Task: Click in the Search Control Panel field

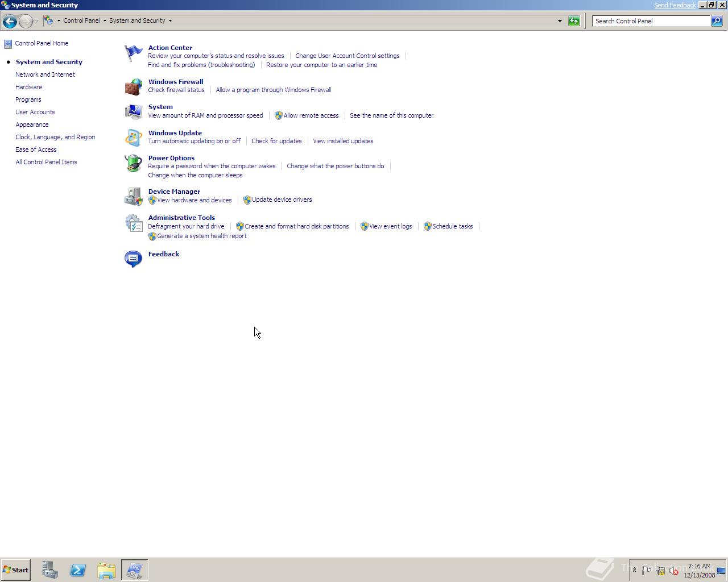Action: coord(651,21)
